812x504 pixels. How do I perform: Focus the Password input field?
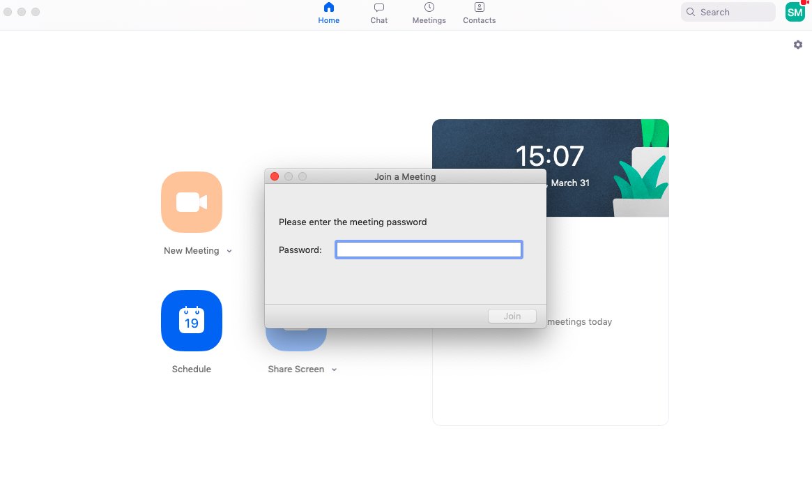point(429,250)
